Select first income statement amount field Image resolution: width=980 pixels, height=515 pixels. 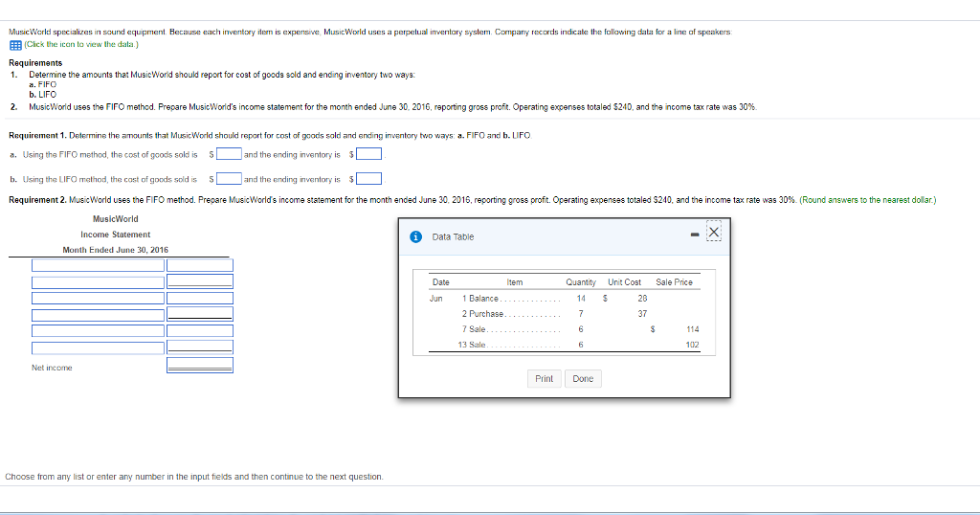click(200, 265)
